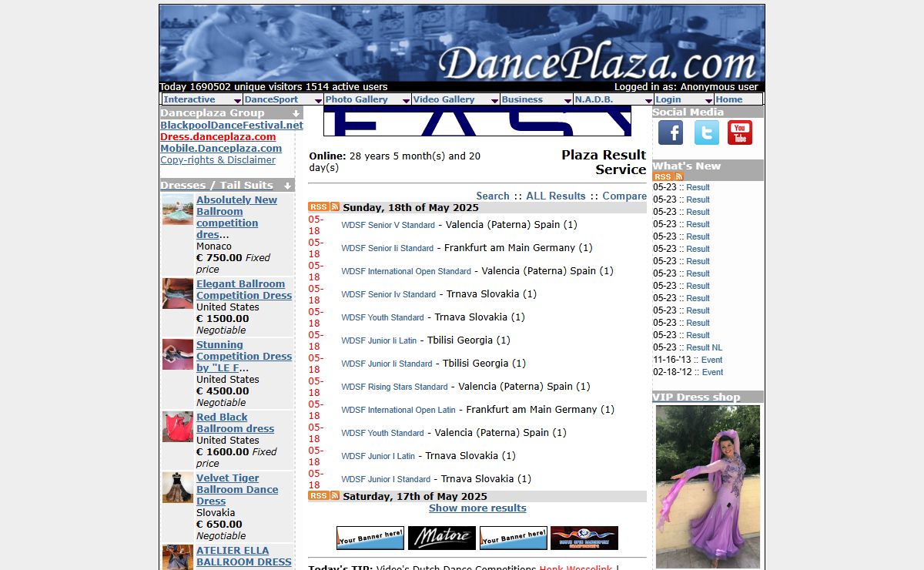Collapse the Dresses / Tail Suits panel arrow
Screen dimensions: 924x570
coord(289,186)
